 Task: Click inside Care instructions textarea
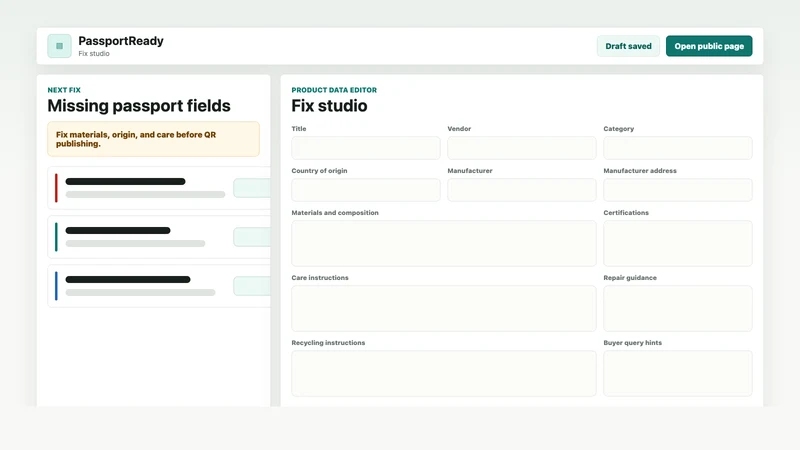pos(443,308)
